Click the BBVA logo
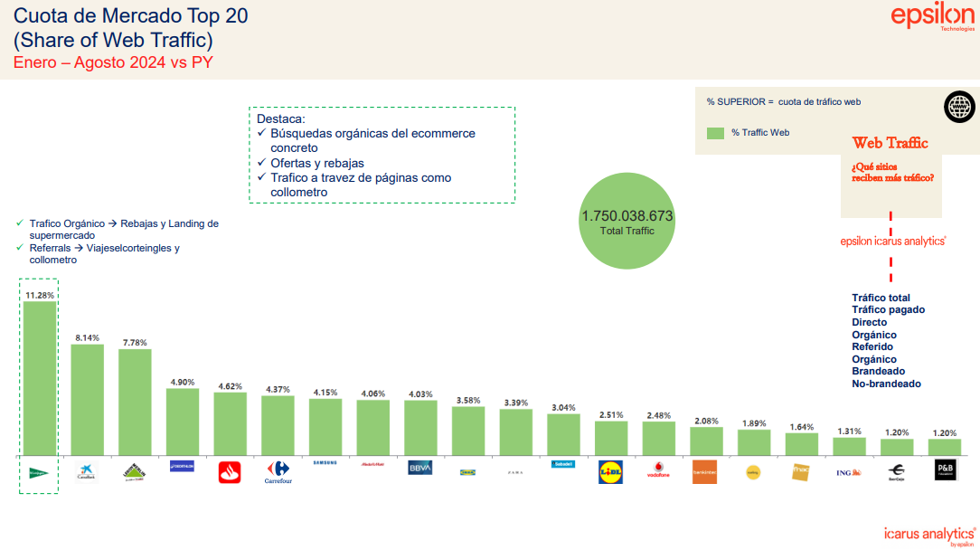The width and height of the screenshot is (980, 550). [420, 468]
